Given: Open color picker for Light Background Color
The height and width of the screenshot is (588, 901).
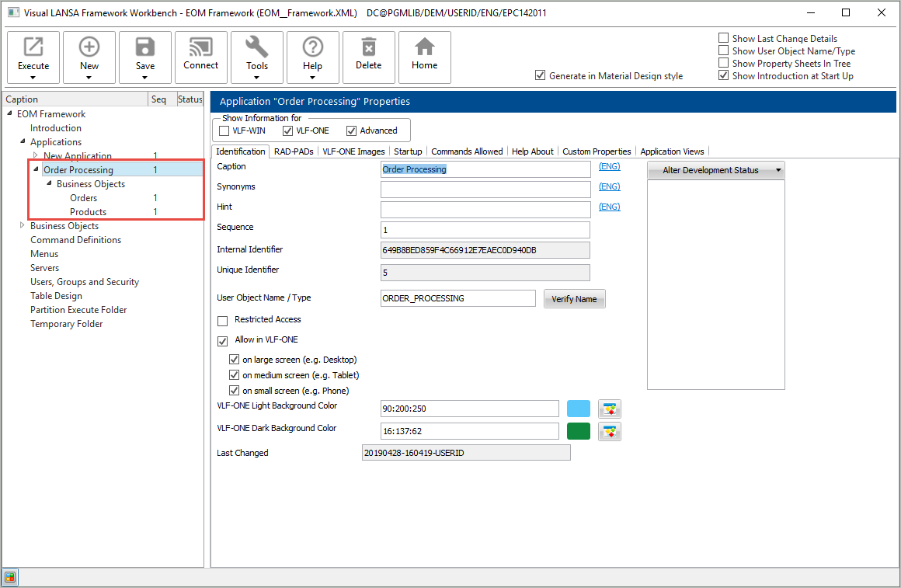Looking at the screenshot, I should click(x=610, y=409).
